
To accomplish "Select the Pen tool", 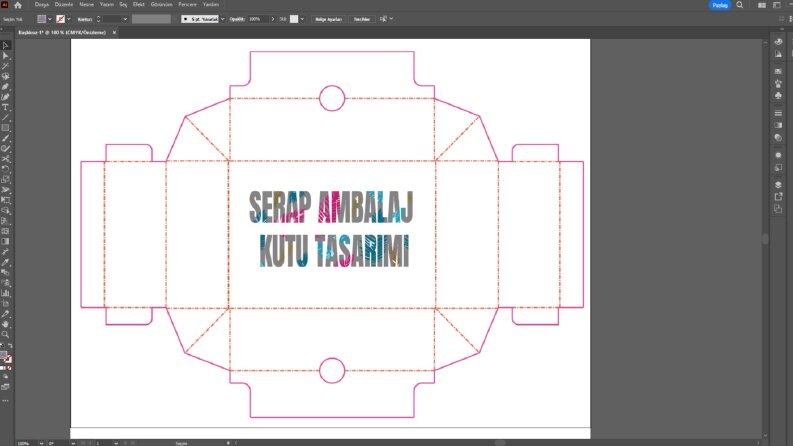I will tap(6, 87).
